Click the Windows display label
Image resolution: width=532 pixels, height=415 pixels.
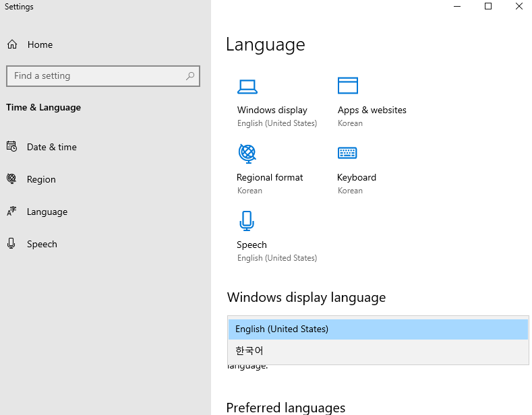[x=272, y=110]
